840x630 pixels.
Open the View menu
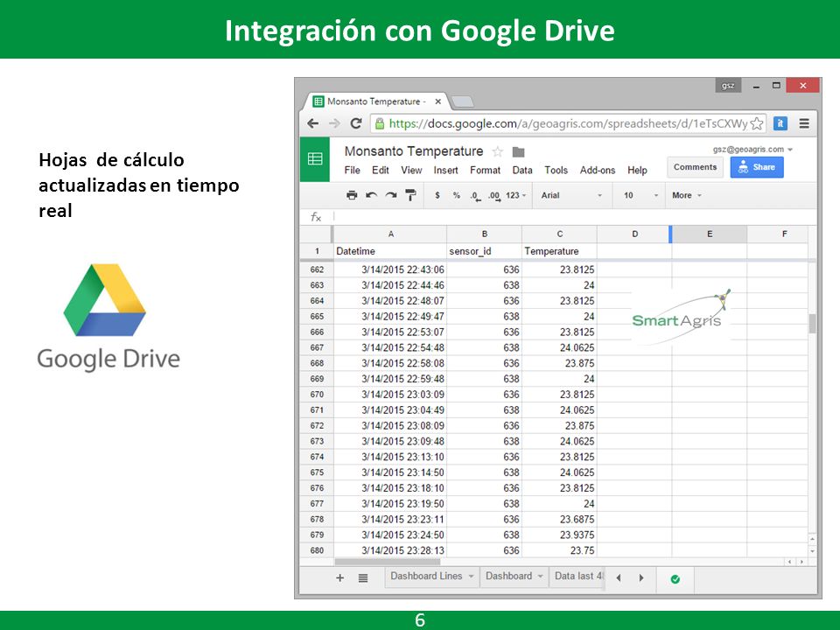tap(411, 171)
